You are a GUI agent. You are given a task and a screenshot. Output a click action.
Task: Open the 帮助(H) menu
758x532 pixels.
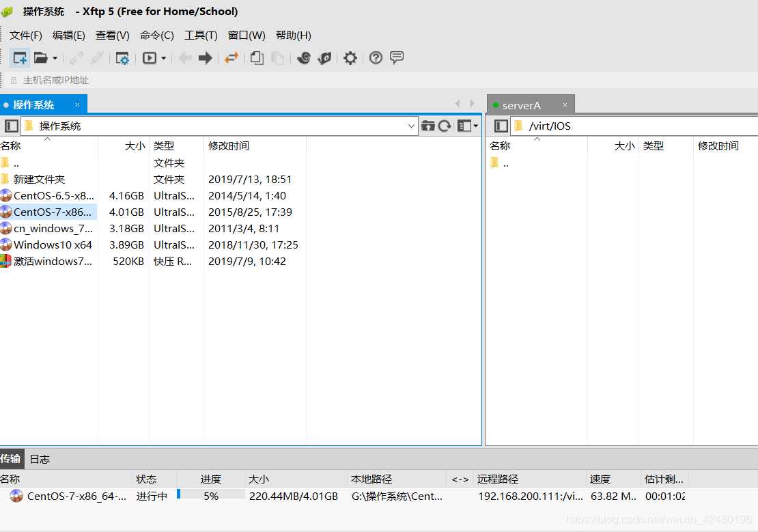(x=294, y=36)
